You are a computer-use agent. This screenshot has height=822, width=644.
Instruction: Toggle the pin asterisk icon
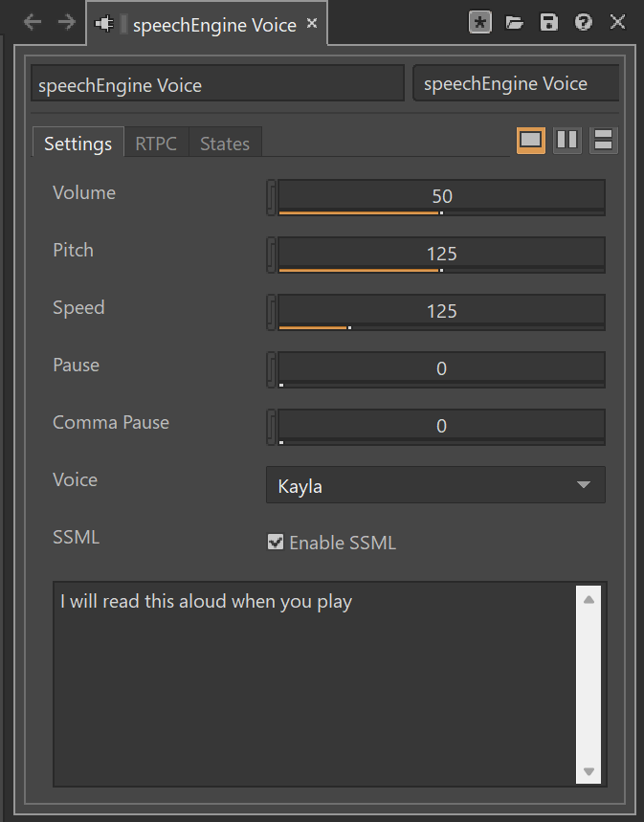tap(479, 22)
